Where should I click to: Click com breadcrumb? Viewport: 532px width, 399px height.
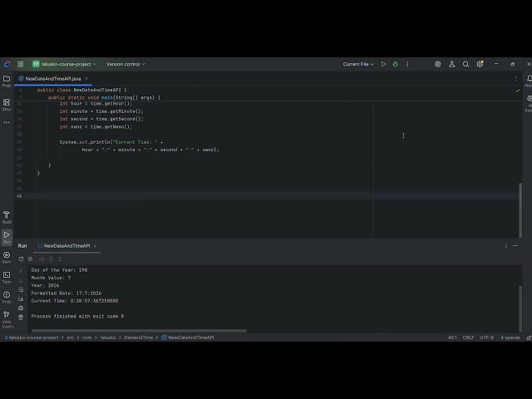click(x=86, y=337)
